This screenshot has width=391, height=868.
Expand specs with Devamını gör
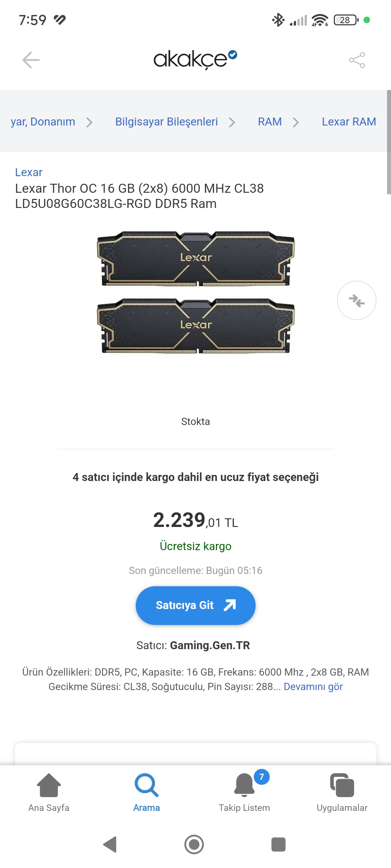tap(313, 687)
